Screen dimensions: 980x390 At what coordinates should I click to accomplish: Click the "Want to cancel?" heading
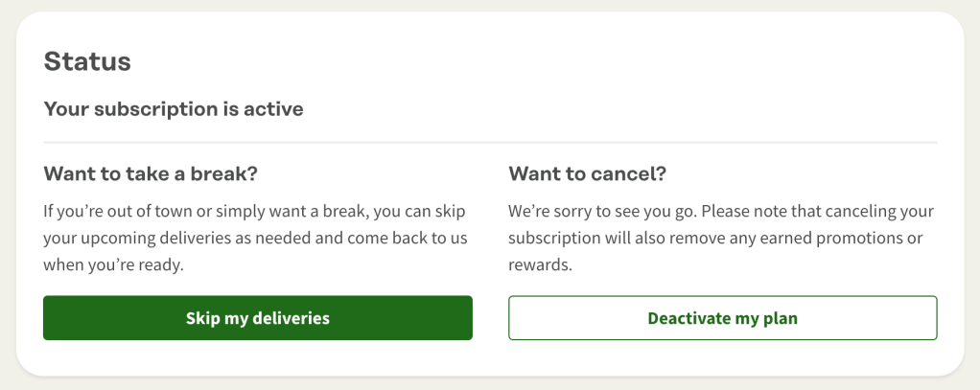587,174
